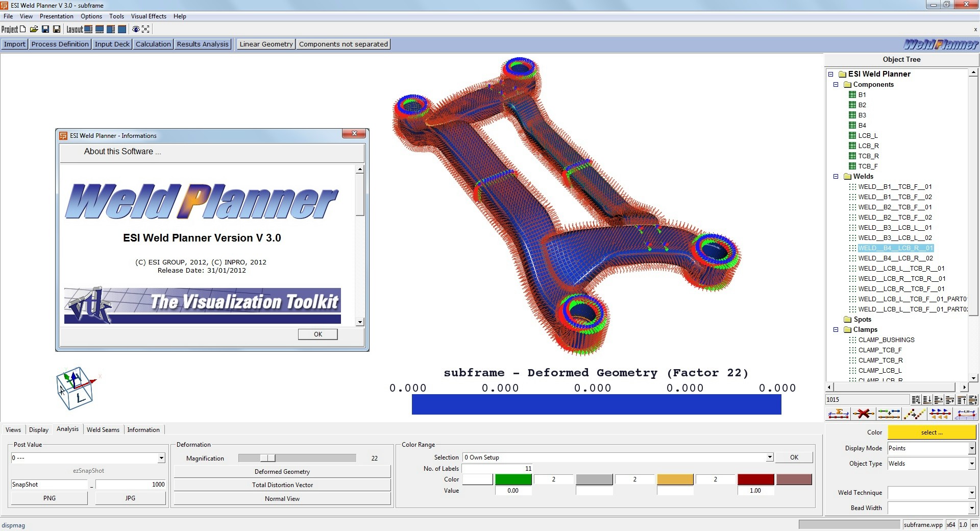This screenshot has height=531, width=980.
Task: Delete the weld with the red X icon
Action: coord(864,414)
